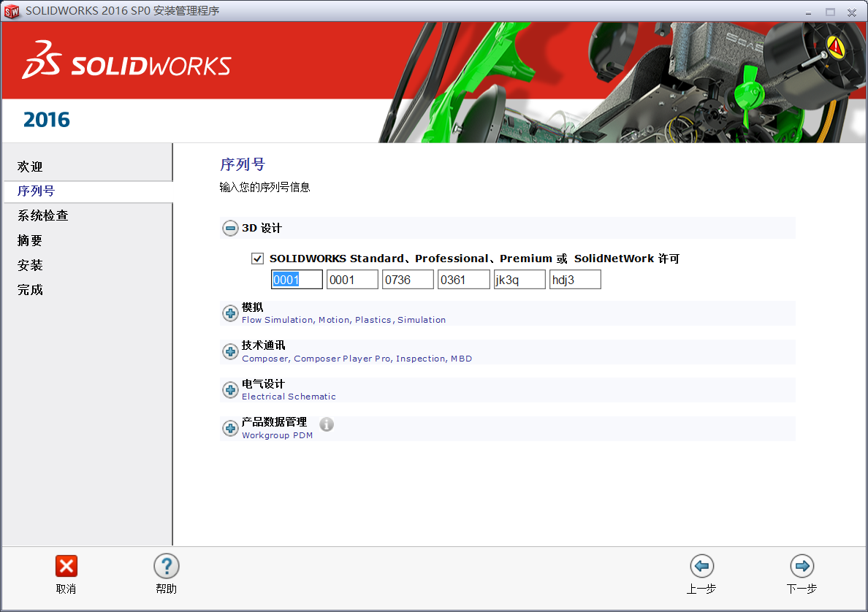The image size is (868, 612).
Task: Click the serial field containing 0736
Action: tap(408, 280)
